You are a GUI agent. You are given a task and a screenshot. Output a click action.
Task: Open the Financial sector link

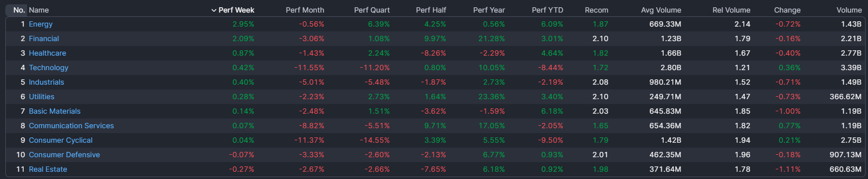pos(44,39)
